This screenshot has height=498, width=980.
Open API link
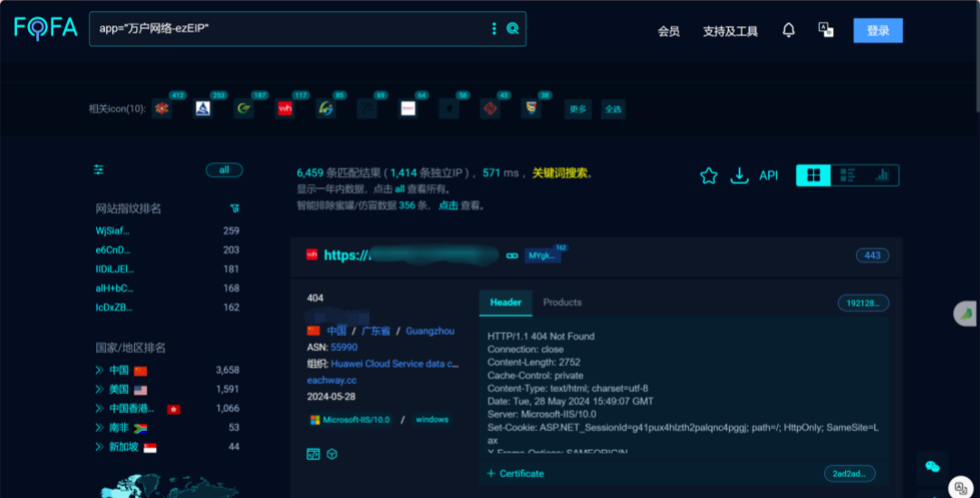pos(768,176)
